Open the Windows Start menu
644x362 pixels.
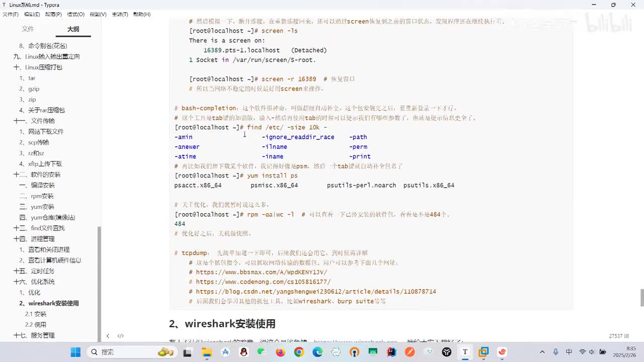(x=75, y=352)
